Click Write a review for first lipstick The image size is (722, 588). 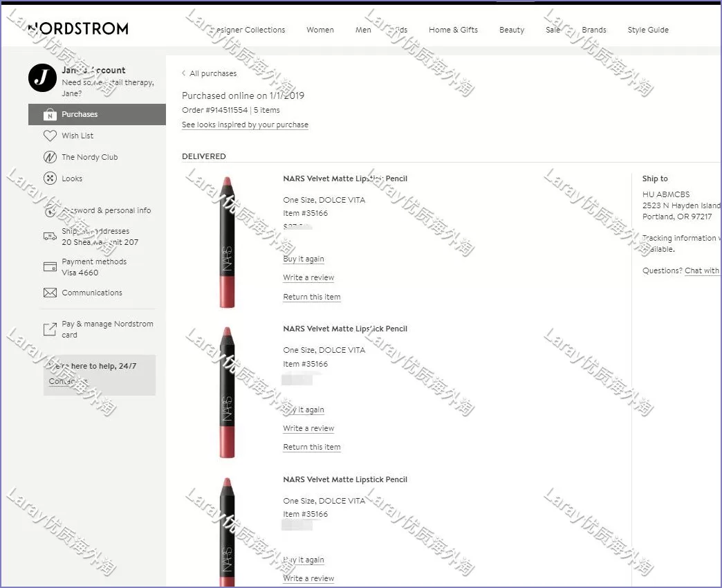pos(308,277)
